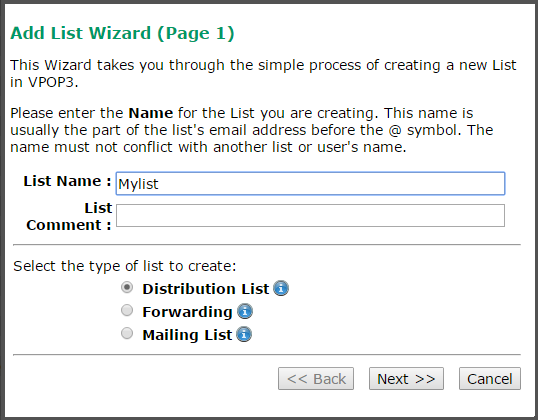Screen dimensions: 538x420
Task: Click the bold Mailing List label text
Action: tap(187, 335)
